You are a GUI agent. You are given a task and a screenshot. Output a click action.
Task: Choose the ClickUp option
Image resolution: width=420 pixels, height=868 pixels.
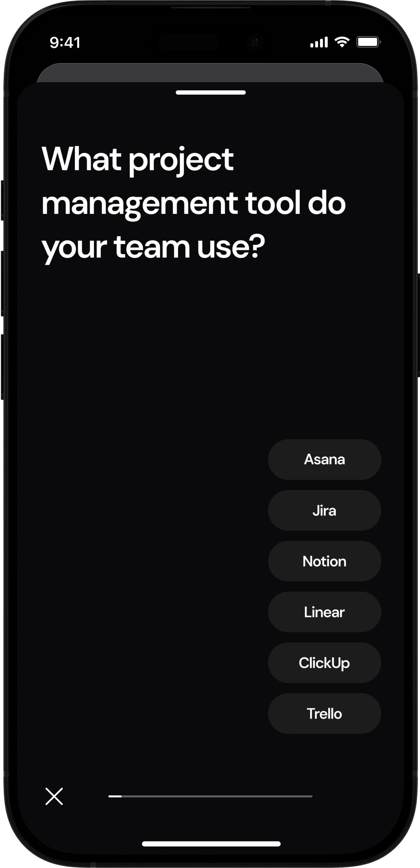click(x=324, y=663)
